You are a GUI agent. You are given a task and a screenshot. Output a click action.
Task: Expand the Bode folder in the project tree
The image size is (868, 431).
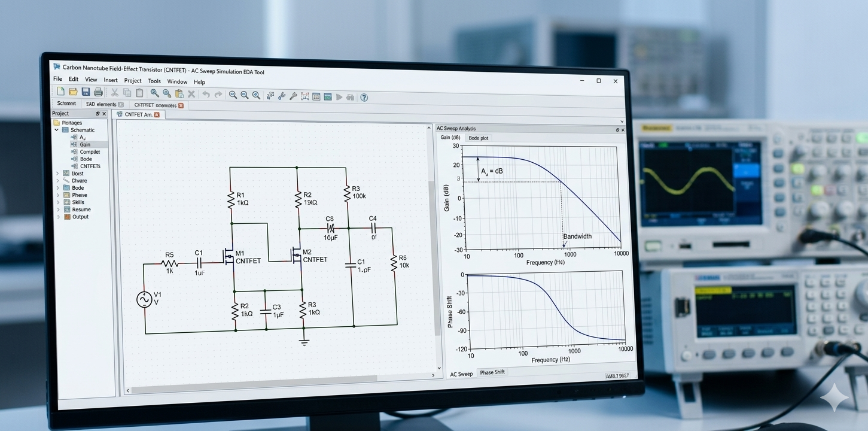pyautogui.click(x=58, y=188)
